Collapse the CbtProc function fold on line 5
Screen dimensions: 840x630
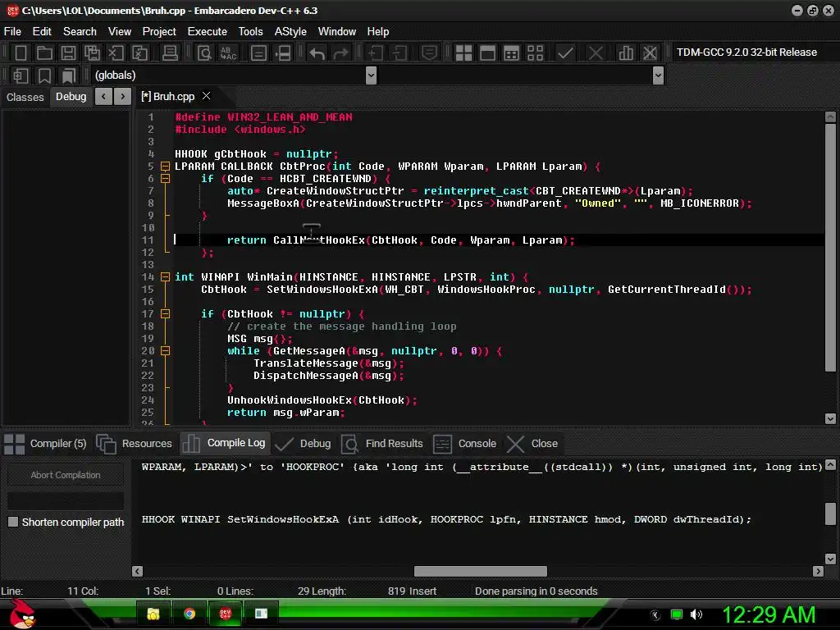click(165, 166)
